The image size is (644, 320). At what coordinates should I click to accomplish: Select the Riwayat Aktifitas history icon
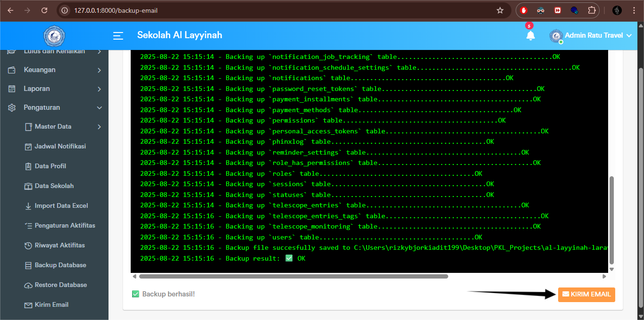[28, 245]
